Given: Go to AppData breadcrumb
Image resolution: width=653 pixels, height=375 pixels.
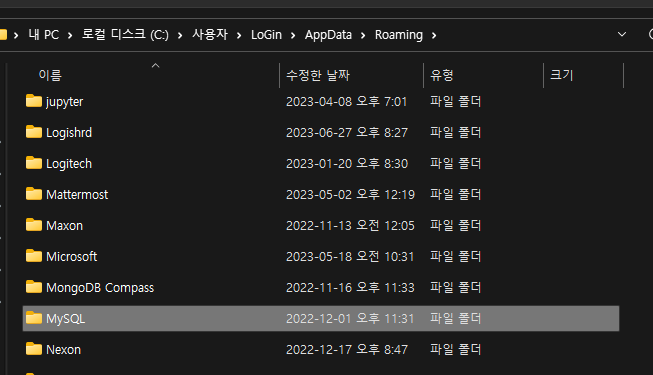Looking at the screenshot, I should click(328, 35).
